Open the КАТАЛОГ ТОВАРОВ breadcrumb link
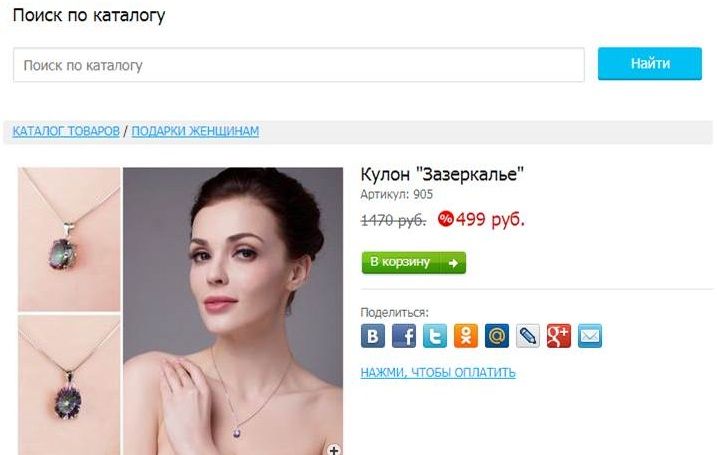The image size is (717, 455). tap(66, 131)
